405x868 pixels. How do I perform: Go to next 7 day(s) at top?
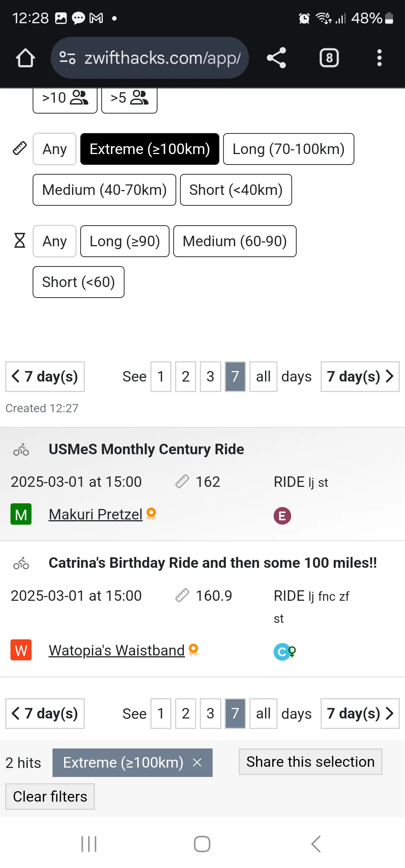(360, 377)
